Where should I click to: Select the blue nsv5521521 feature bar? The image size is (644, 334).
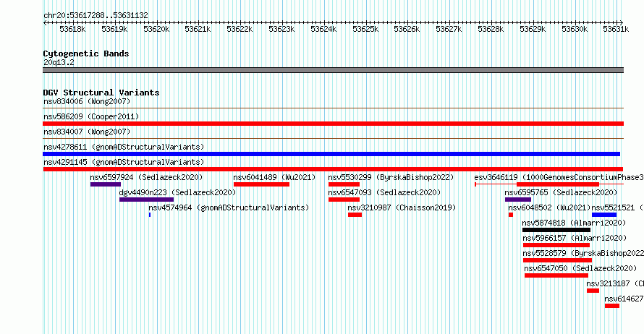point(604,215)
